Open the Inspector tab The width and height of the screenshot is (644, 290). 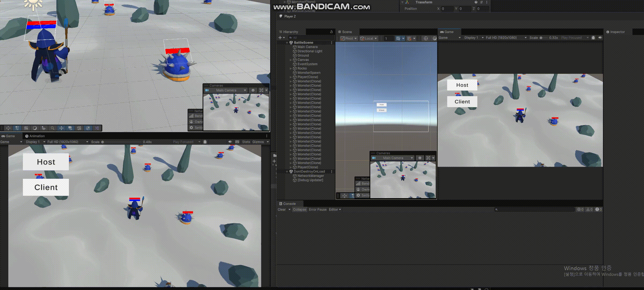tap(617, 32)
